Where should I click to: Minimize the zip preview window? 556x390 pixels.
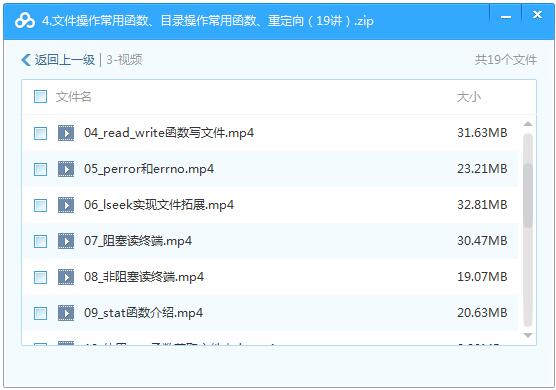[x=506, y=17]
